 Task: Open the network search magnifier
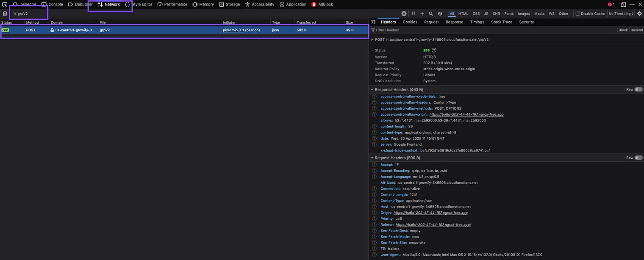coord(431,14)
